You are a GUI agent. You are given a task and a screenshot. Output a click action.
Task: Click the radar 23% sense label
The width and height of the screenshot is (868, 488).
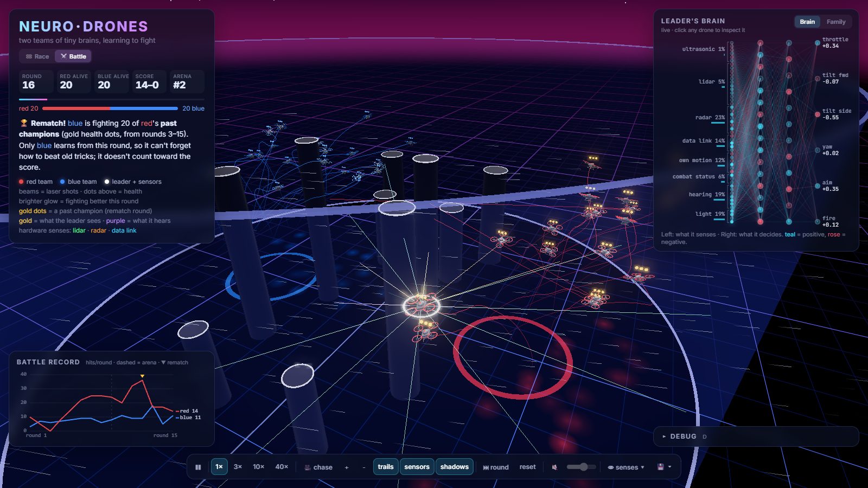(710, 117)
